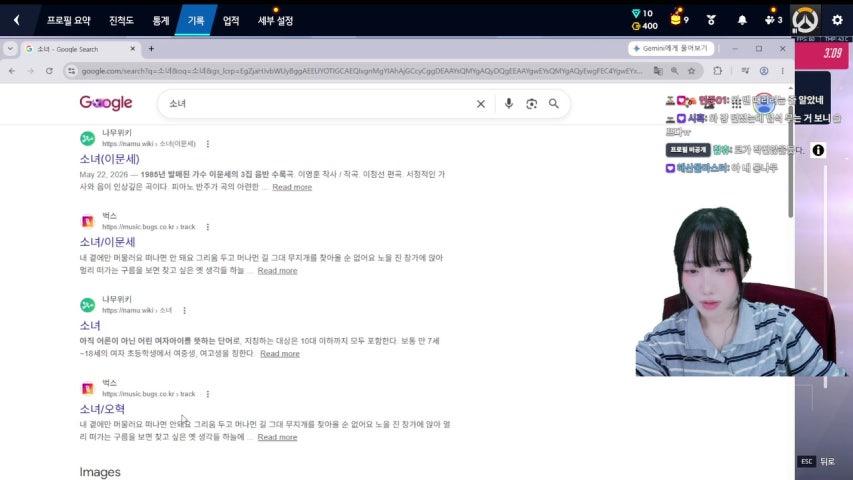Open 소녀/오혁 Bugs result
The image size is (853, 480).
[x=102, y=409]
